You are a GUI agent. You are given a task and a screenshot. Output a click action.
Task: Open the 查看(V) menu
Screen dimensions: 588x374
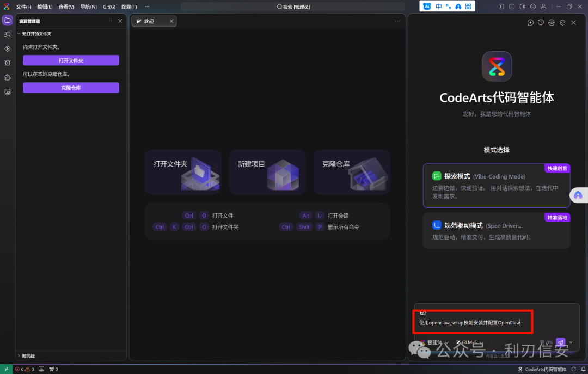(x=66, y=7)
